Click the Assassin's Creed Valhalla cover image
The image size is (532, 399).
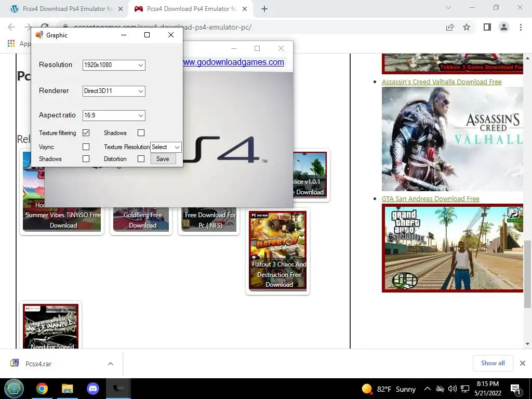click(453, 139)
